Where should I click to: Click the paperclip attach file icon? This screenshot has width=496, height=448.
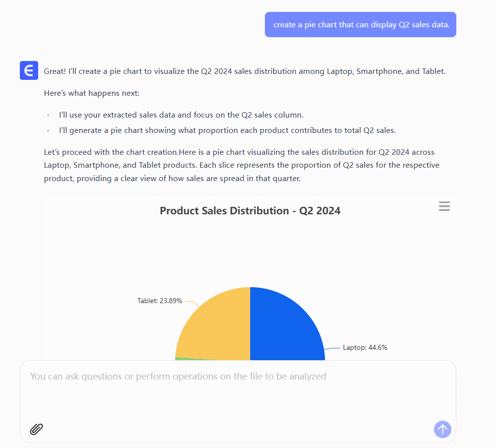pyautogui.click(x=37, y=429)
